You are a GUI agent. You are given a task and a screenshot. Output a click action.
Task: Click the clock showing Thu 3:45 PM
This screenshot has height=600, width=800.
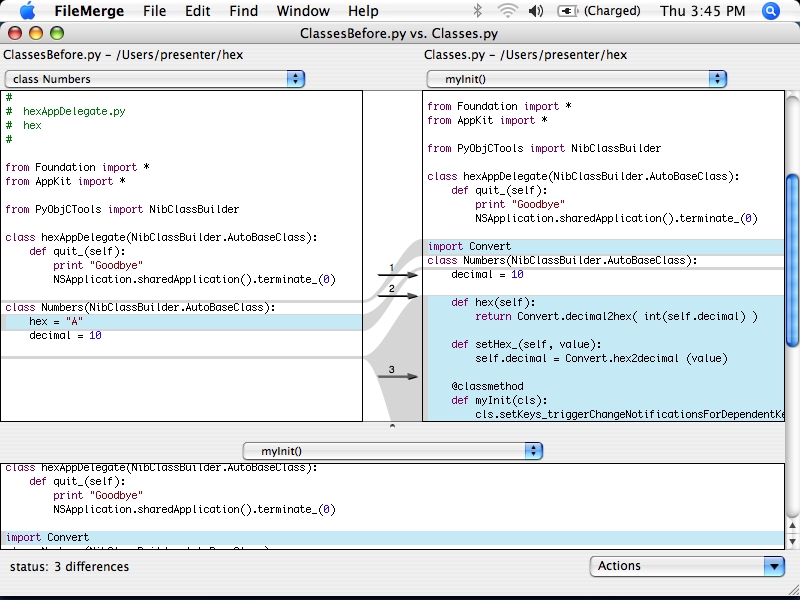coord(703,11)
